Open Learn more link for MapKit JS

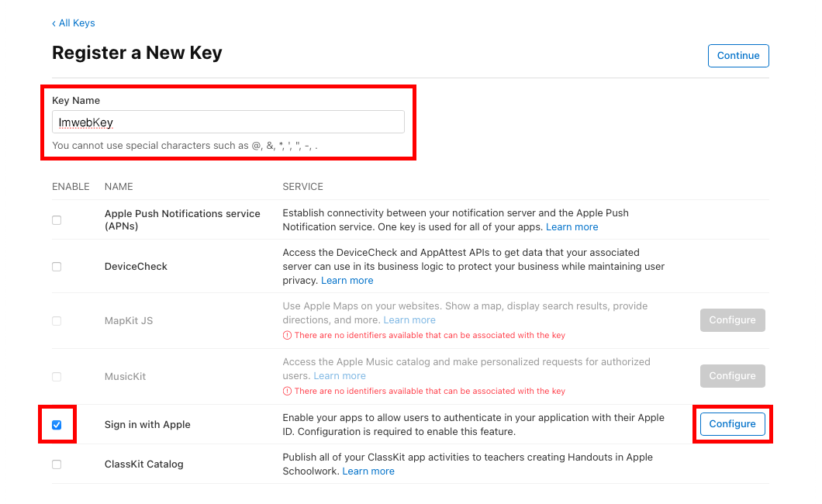(x=409, y=320)
